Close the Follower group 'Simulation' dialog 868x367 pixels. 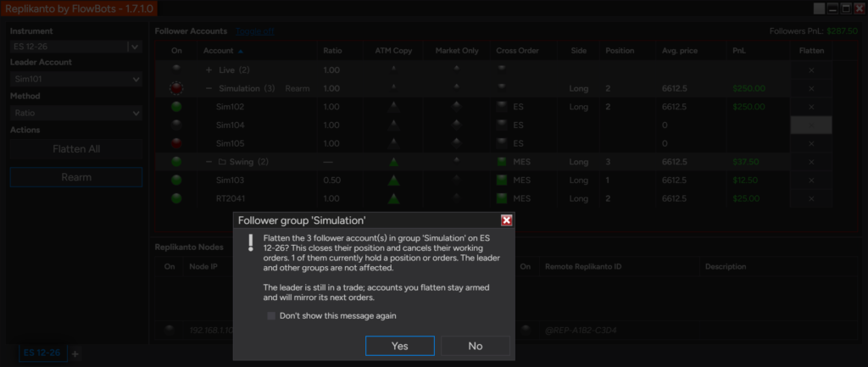(506, 220)
